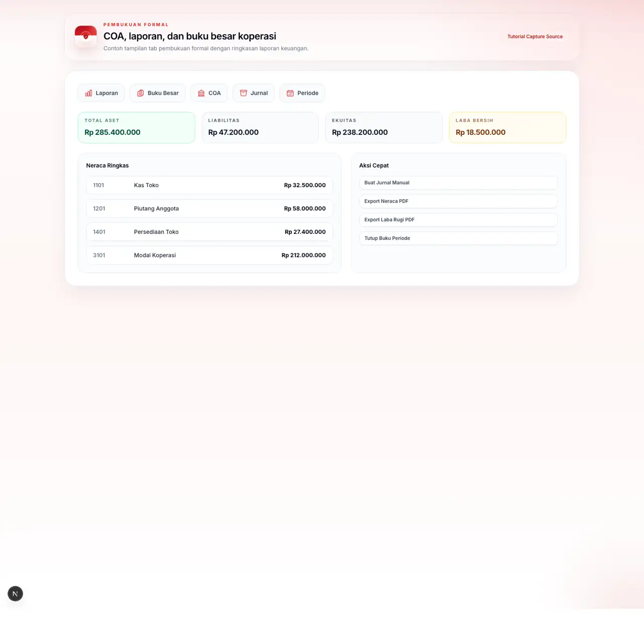644x644 pixels.
Task: Select the Total Aset summary card
Action: pos(136,127)
